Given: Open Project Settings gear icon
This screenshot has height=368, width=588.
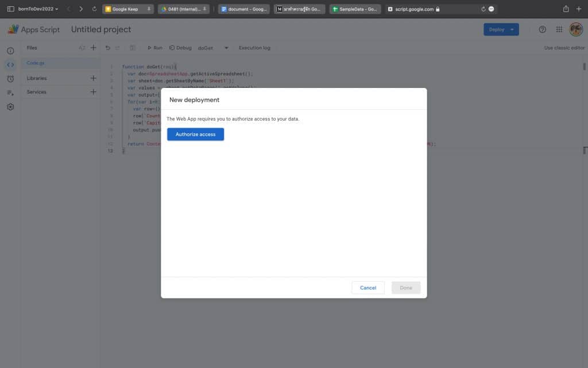Looking at the screenshot, I should 10,106.
